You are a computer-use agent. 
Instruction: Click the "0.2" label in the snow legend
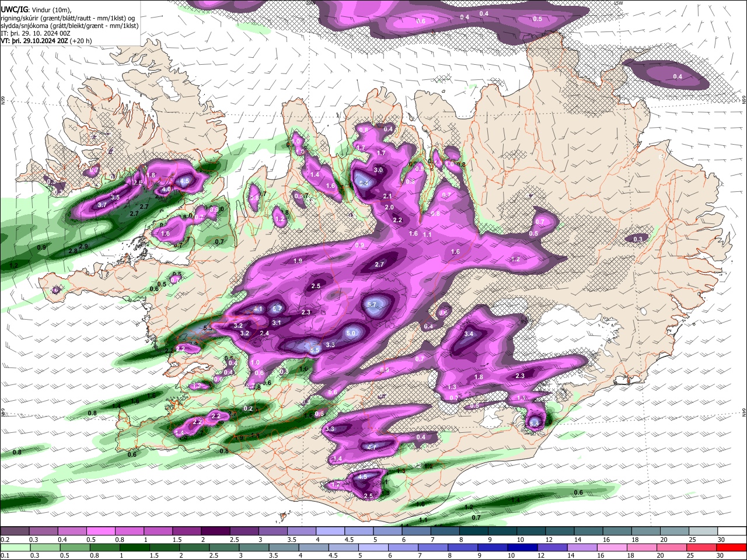5,540
